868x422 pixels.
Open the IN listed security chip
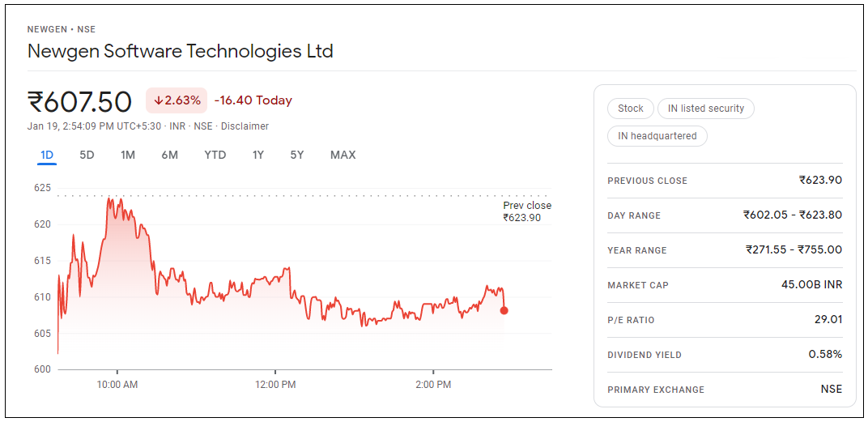click(x=706, y=109)
